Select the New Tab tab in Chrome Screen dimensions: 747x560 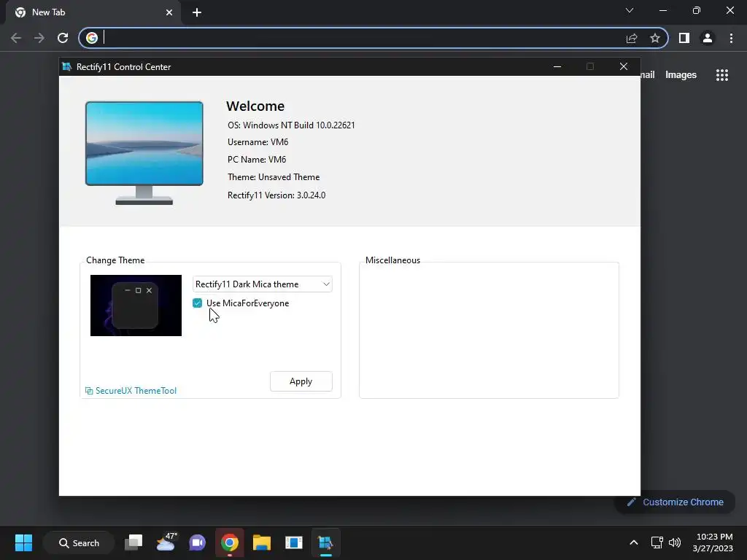click(93, 12)
